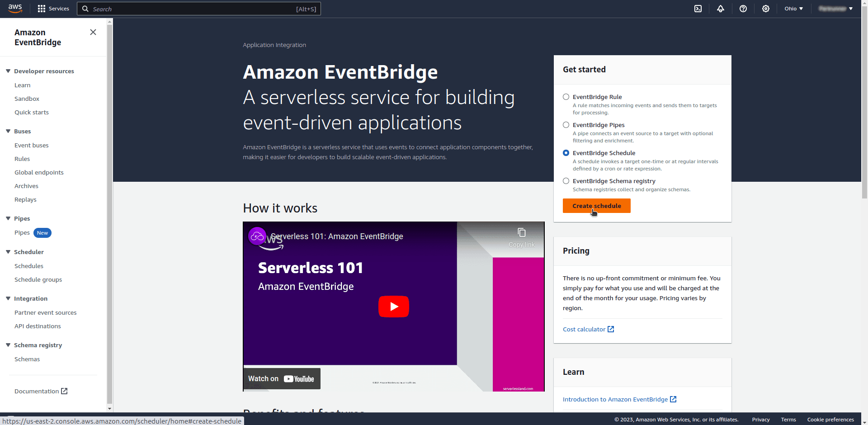Open Schedule groups in sidebar
This screenshot has width=868, height=425.
coord(38,279)
